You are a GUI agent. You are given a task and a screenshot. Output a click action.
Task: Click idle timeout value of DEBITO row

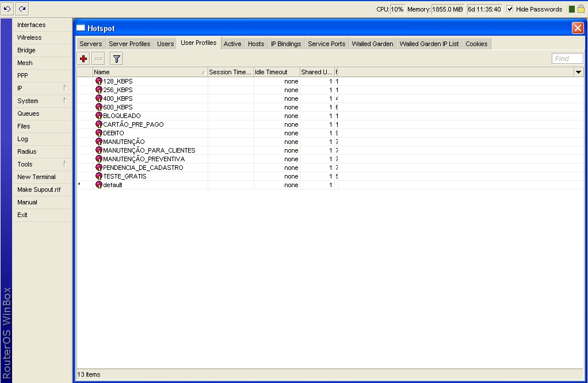(291, 133)
